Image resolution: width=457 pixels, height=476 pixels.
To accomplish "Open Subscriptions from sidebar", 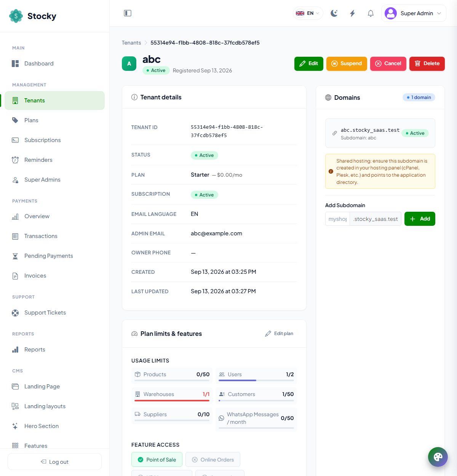I will 54,140.
